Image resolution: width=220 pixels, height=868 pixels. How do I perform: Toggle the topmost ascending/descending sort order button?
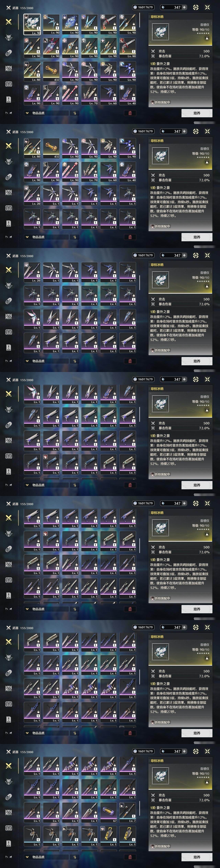click(x=75, y=113)
